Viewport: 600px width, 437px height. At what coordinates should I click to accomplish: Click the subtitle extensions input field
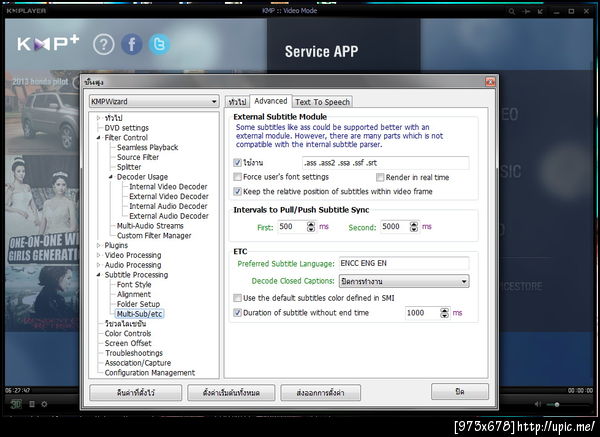(385, 163)
